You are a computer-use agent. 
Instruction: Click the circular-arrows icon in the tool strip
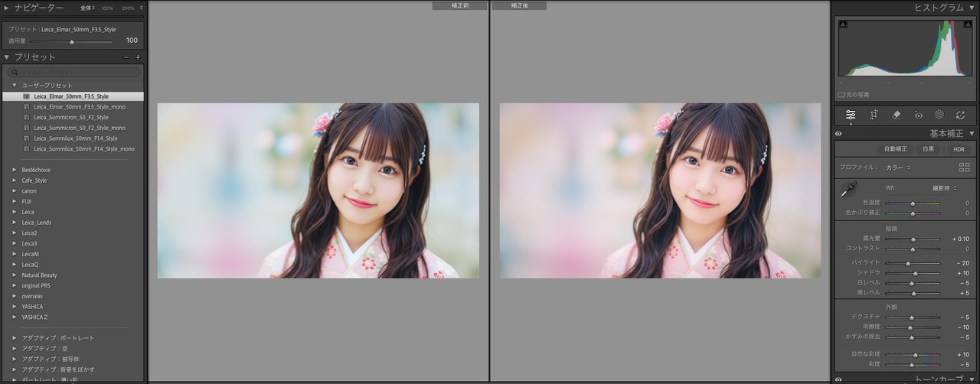[x=960, y=115]
